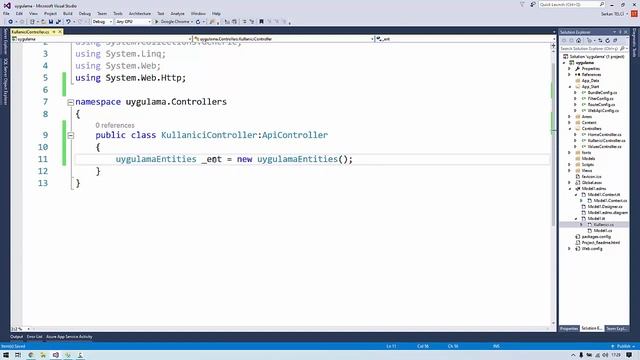Click the Windows Start button

click(x=6, y=355)
